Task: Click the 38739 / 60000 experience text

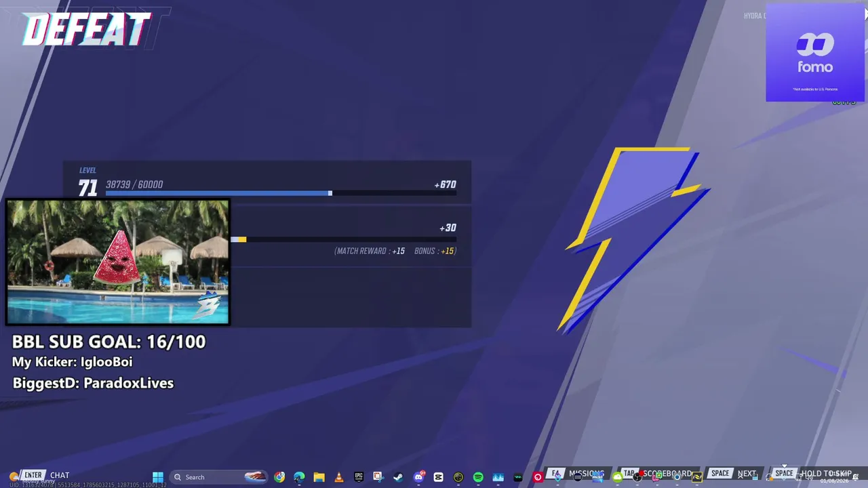Action: [134, 184]
